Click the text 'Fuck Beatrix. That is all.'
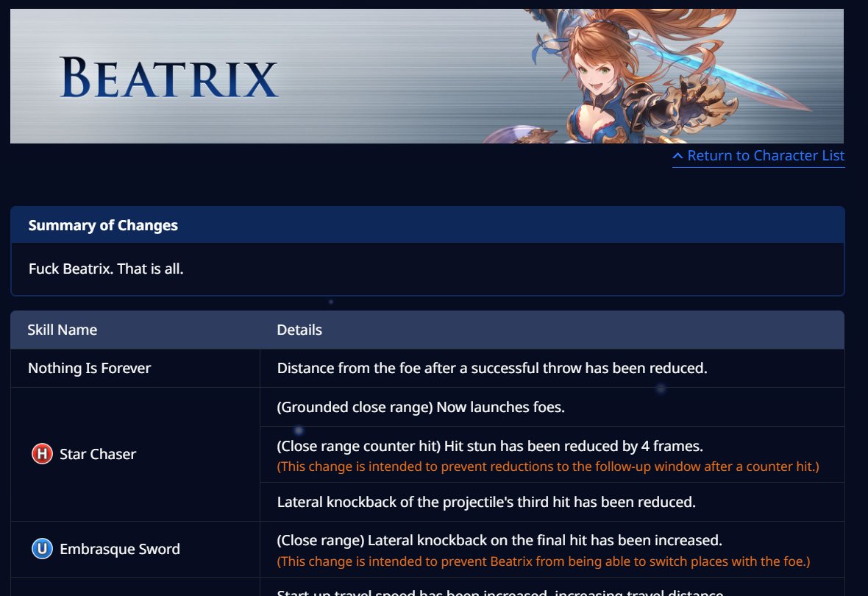The height and width of the screenshot is (596, 868). coord(106,269)
